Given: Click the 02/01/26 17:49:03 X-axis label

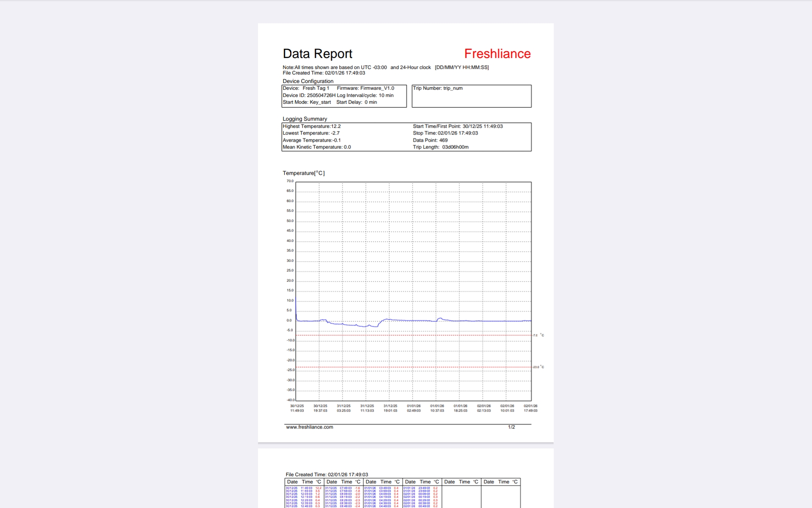Looking at the screenshot, I should 530,408.
